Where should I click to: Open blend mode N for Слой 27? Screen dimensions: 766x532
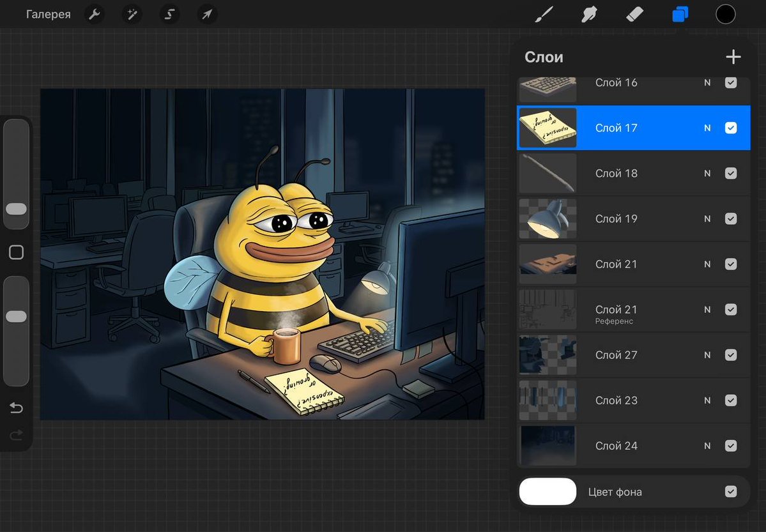click(707, 355)
